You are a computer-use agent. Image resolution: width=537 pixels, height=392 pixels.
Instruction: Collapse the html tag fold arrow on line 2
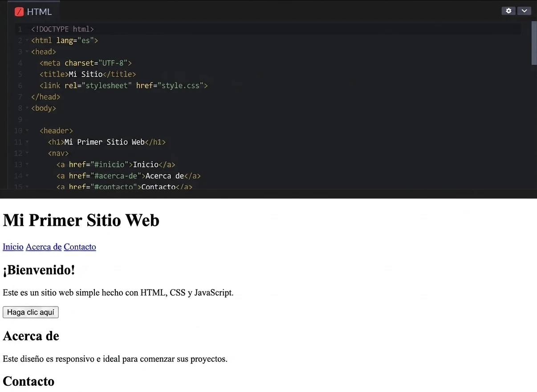(x=27, y=41)
